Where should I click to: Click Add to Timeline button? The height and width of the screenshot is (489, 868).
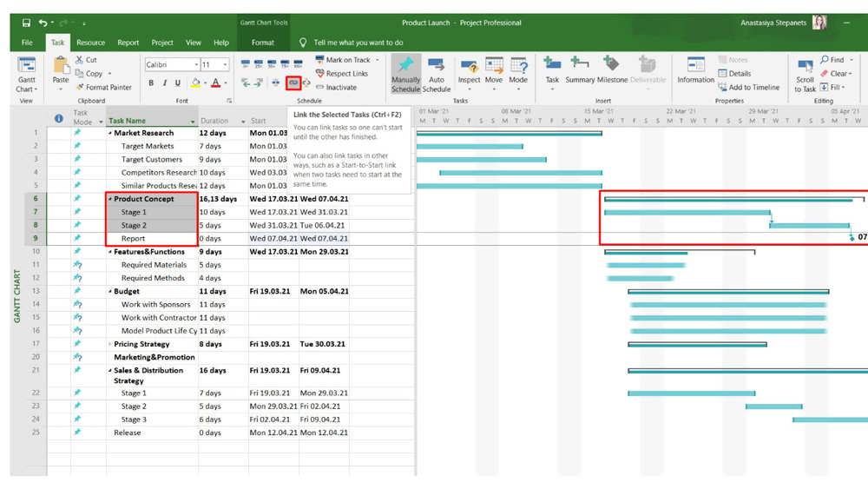(x=748, y=87)
